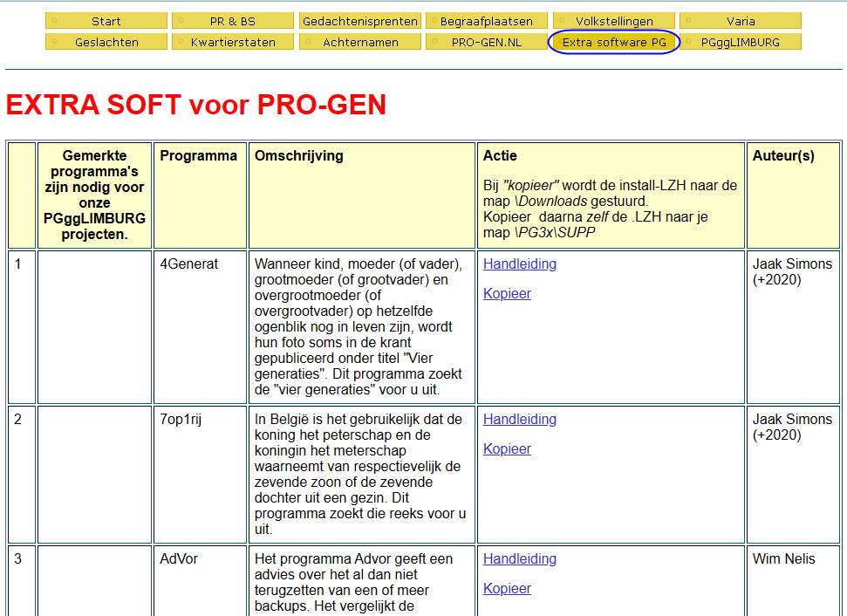Open the PGggLIMBURG navigation button
Image resolution: width=847 pixels, height=616 pixels.
[741, 42]
